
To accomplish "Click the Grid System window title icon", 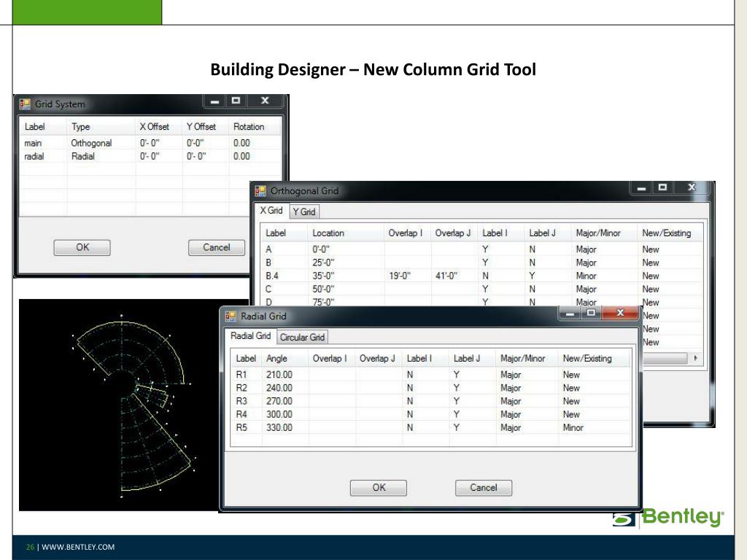I will tap(25, 104).
